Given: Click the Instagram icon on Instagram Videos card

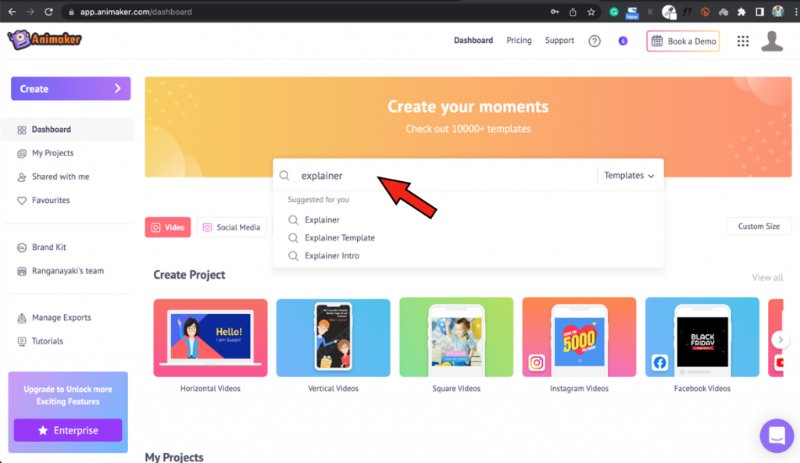Looking at the screenshot, I should pos(536,362).
